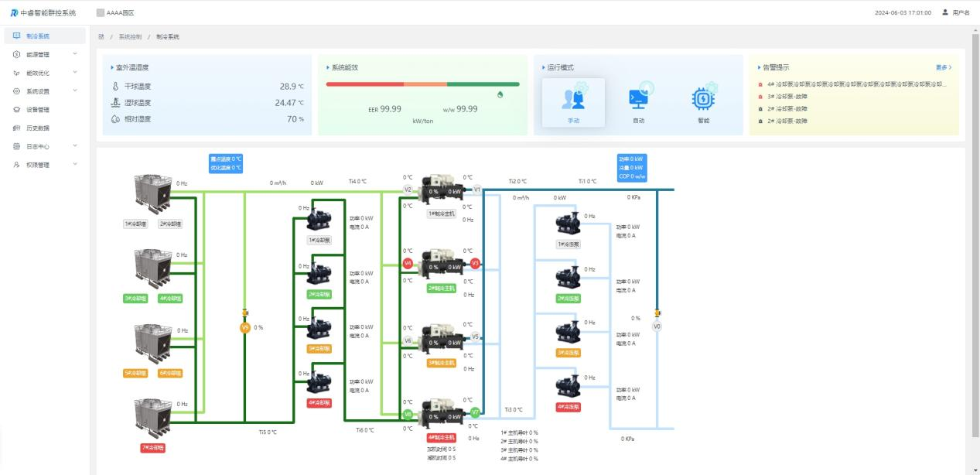The height and width of the screenshot is (475, 980).
Task: Open the 制冷系统 sidebar menu item
Action: (x=37, y=36)
